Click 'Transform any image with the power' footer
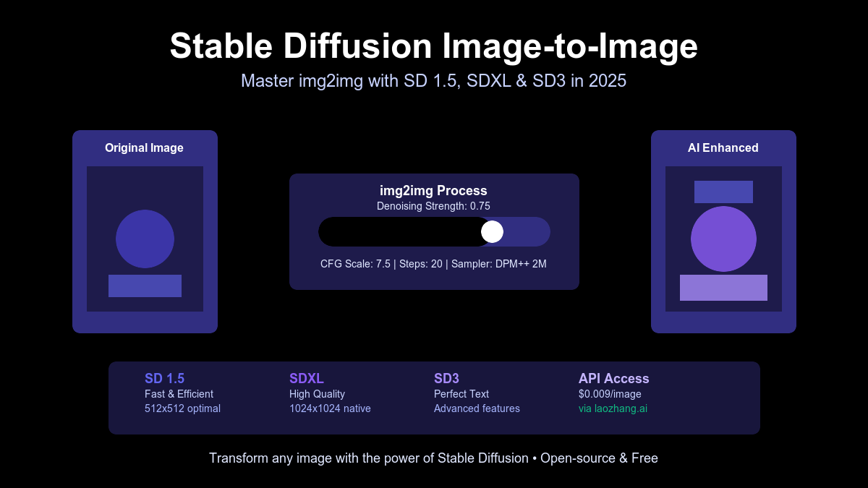 pyautogui.click(x=434, y=458)
